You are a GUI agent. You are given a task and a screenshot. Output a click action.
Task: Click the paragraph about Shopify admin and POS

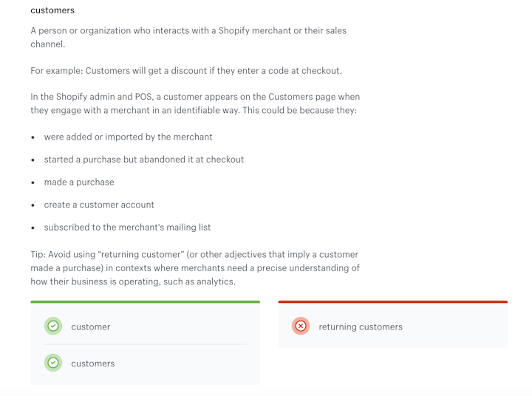pyautogui.click(x=195, y=103)
